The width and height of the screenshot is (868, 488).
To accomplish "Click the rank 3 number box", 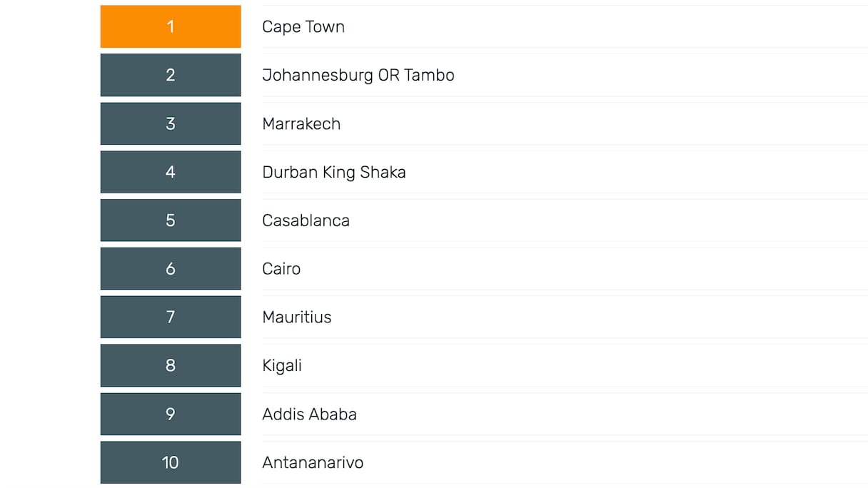I will [x=171, y=123].
